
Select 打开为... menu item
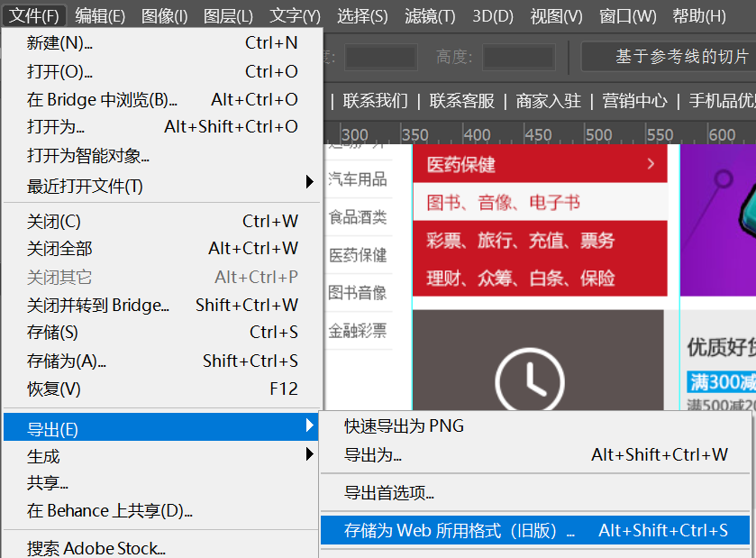162,127
